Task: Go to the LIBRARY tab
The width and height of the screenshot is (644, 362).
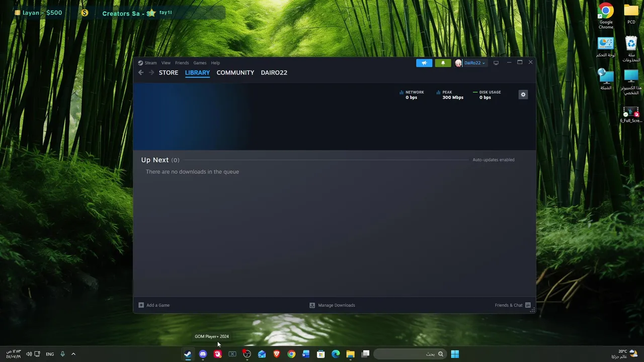Action: click(x=197, y=72)
